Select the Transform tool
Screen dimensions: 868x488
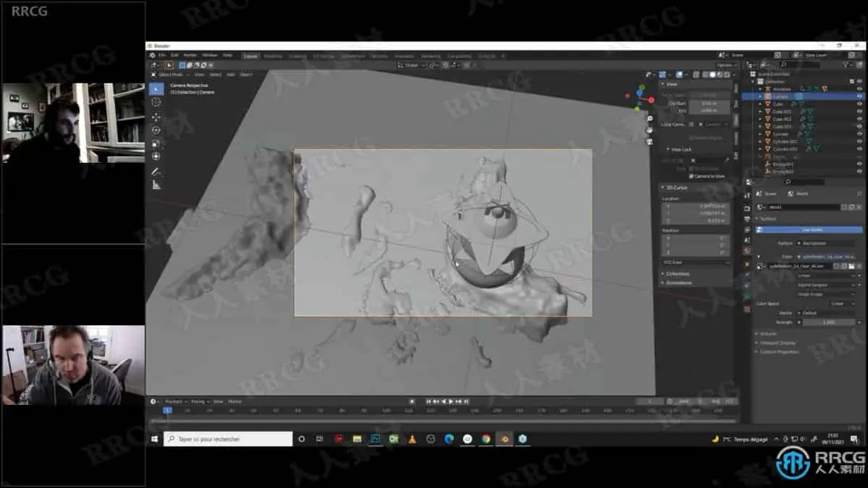(x=156, y=156)
